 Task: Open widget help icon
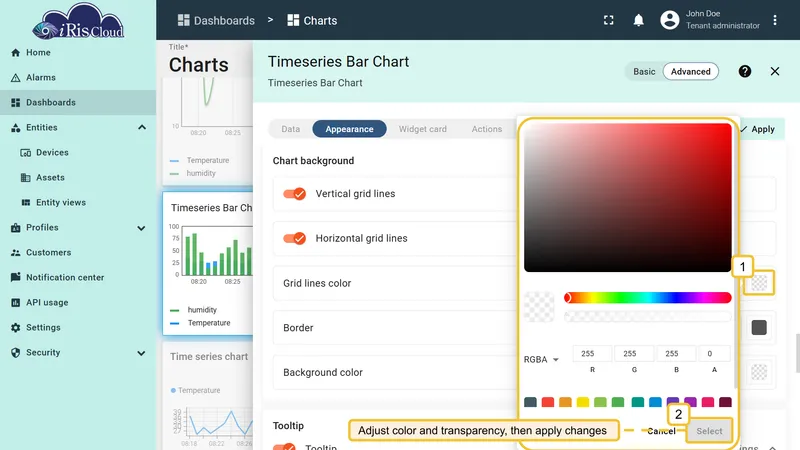click(745, 71)
